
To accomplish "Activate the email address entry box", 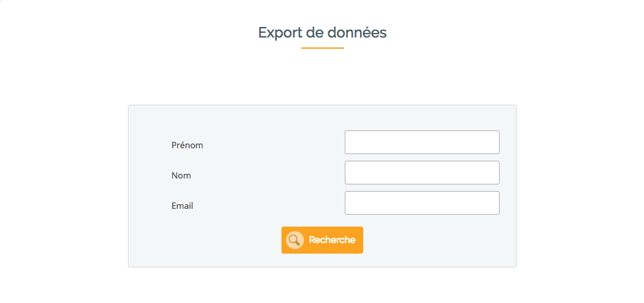I will [x=422, y=203].
